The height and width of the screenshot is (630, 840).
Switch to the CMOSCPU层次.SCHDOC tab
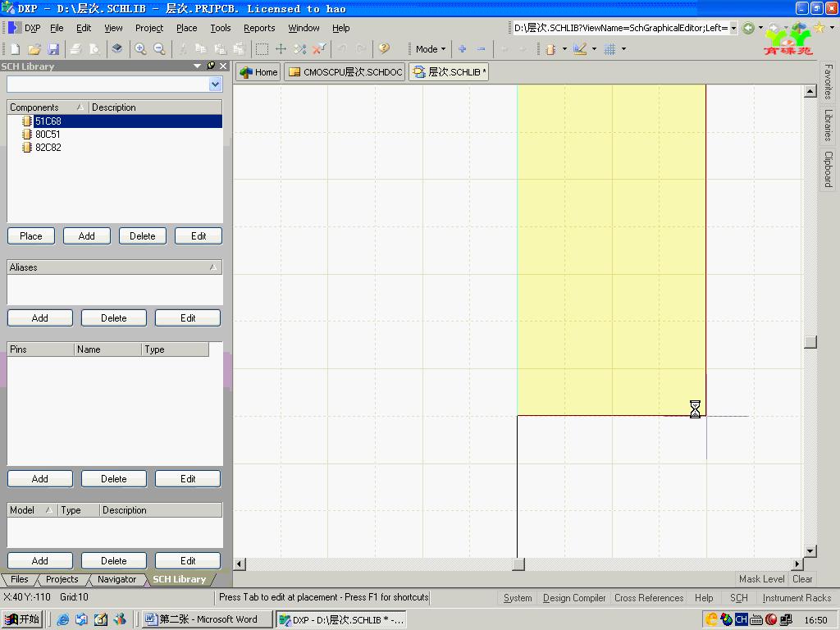click(345, 72)
